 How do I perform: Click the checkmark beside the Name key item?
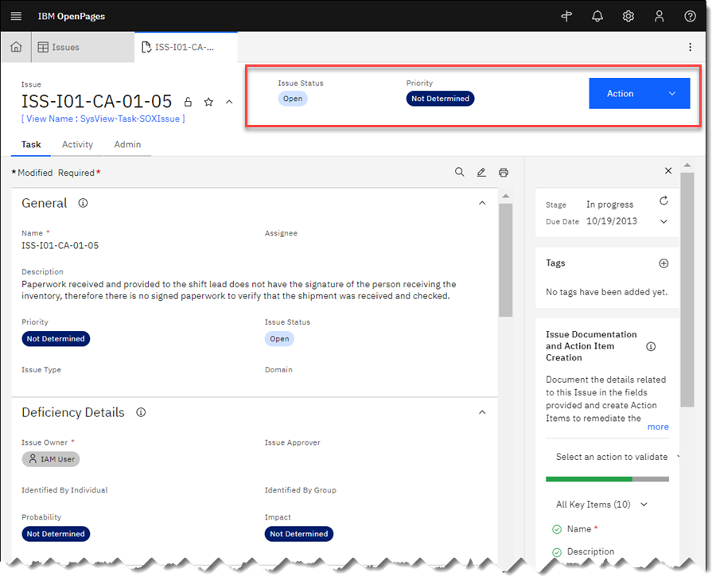(557, 528)
